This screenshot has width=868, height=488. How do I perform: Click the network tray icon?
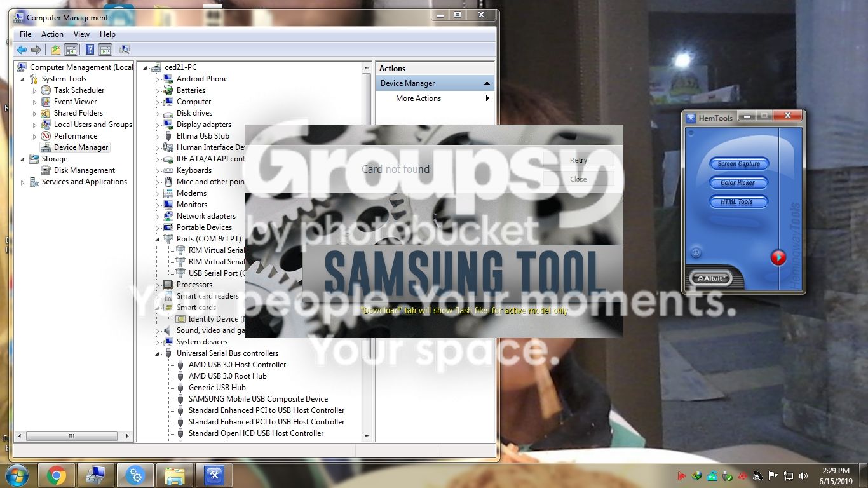[789, 475]
